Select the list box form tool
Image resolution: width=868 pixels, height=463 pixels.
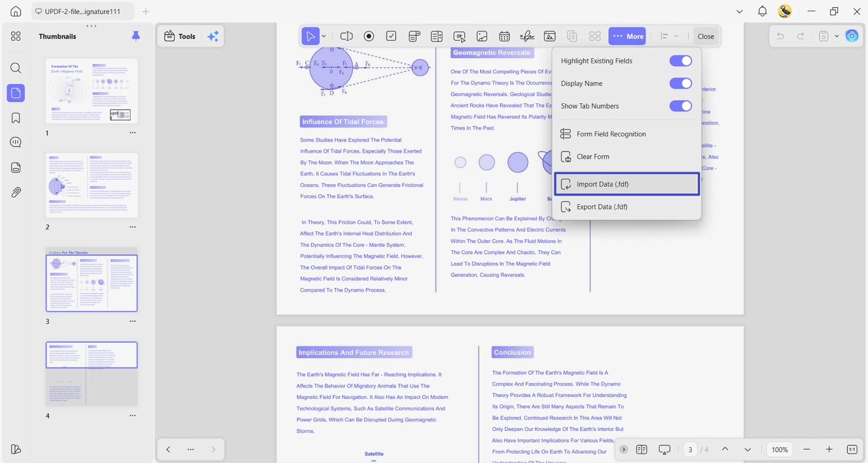click(x=437, y=36)
